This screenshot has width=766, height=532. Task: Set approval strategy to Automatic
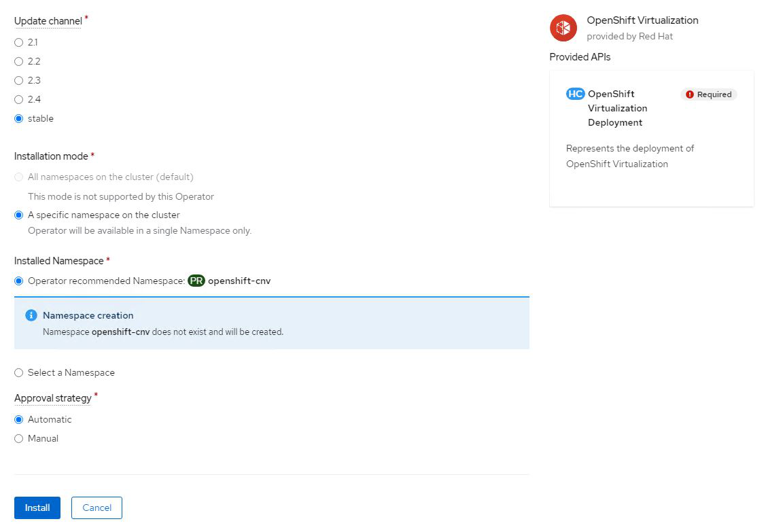[x=19, y=419]
